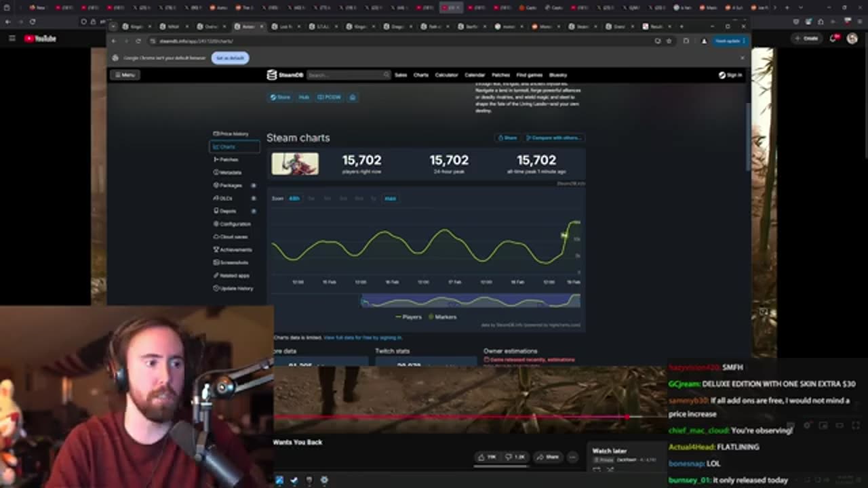Open the Patches item in SteamDB top navigation
The height and width of the screenshot is (488, 868).
pos(500,75)
